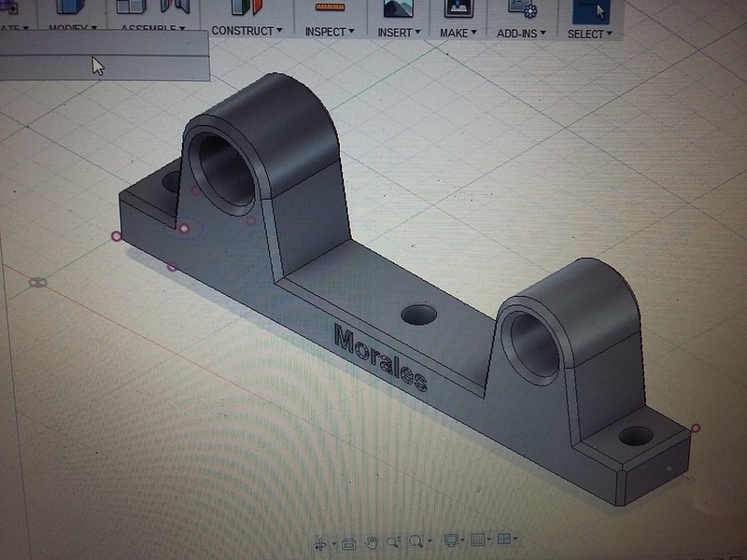
Task: Click the Assemble new component icon
Action: [x=131, y=7]
